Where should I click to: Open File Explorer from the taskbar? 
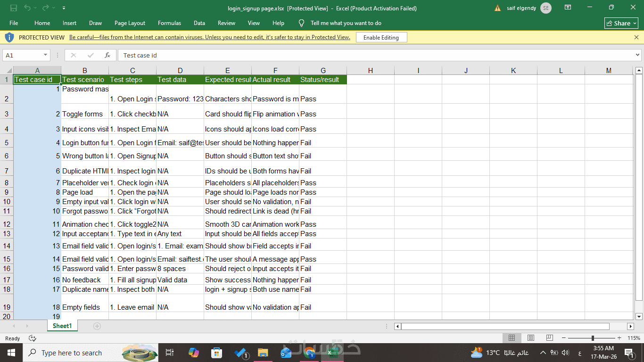(263, 353)
